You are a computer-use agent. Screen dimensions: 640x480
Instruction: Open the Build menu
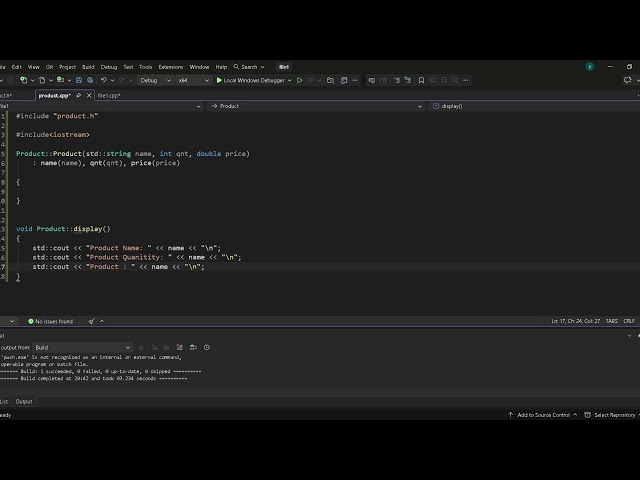pyautogui.click(x=88, y=67)
